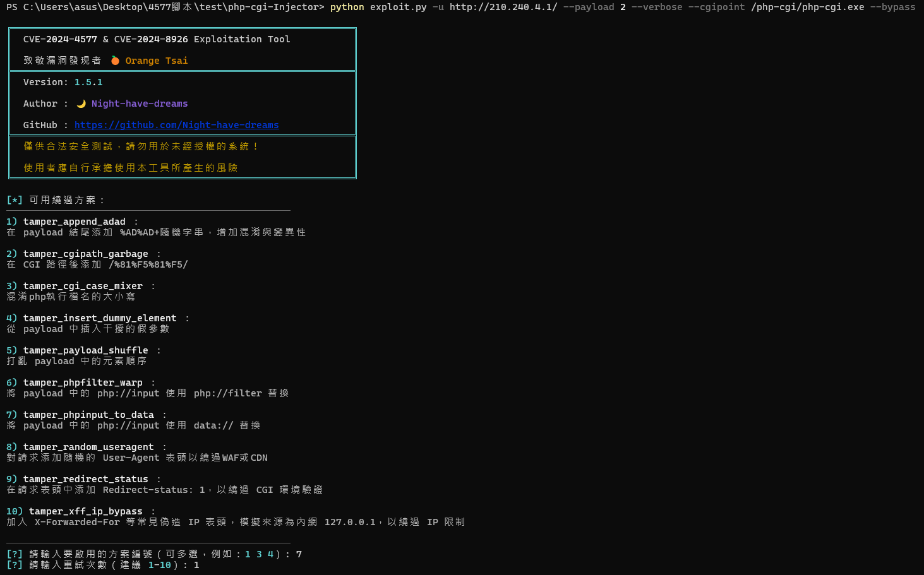Click the '[*]' marker before 可用繞過方案
The height and width of the screenshot is (575, 924).
(15, 200)
